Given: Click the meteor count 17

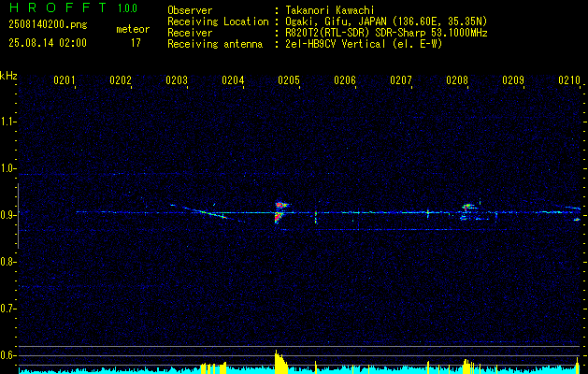Looking at the screenshot, I should pyautogui.click(x=136, y=43).
